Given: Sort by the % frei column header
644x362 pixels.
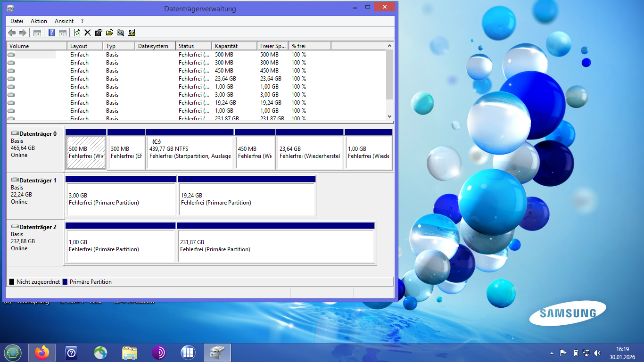Looking at the screenshot, I should point(310,46).
